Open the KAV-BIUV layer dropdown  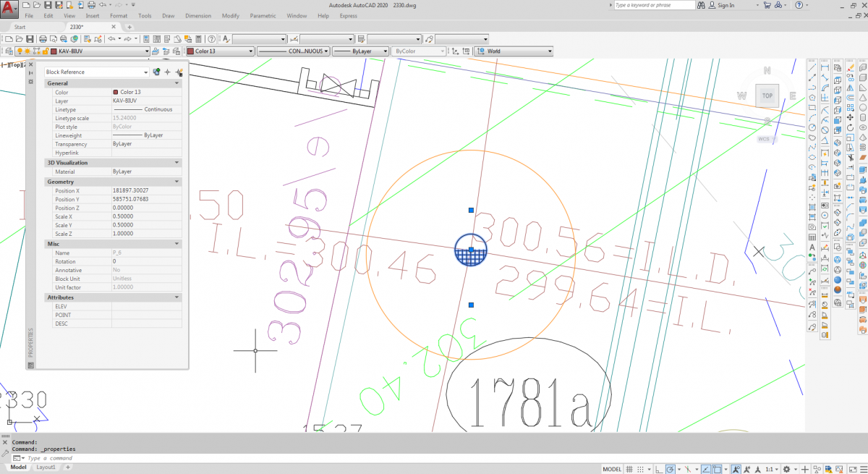(x=146, y=51)
